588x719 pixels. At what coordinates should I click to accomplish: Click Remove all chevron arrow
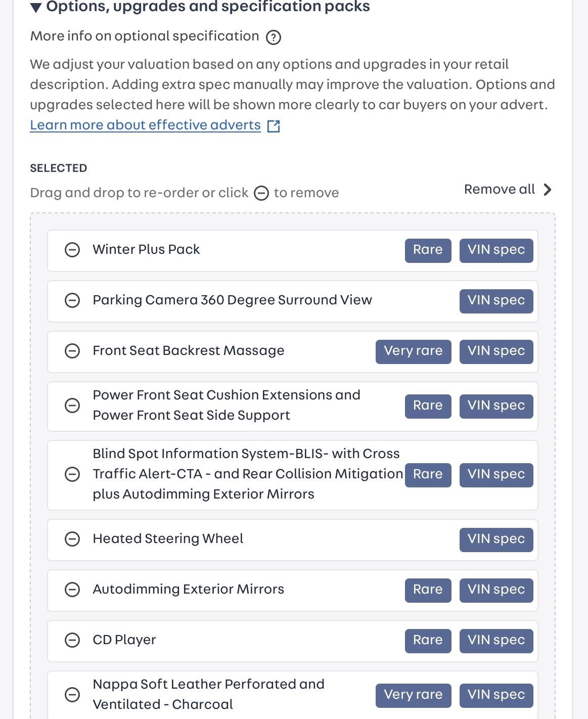(x=548, y=190)
